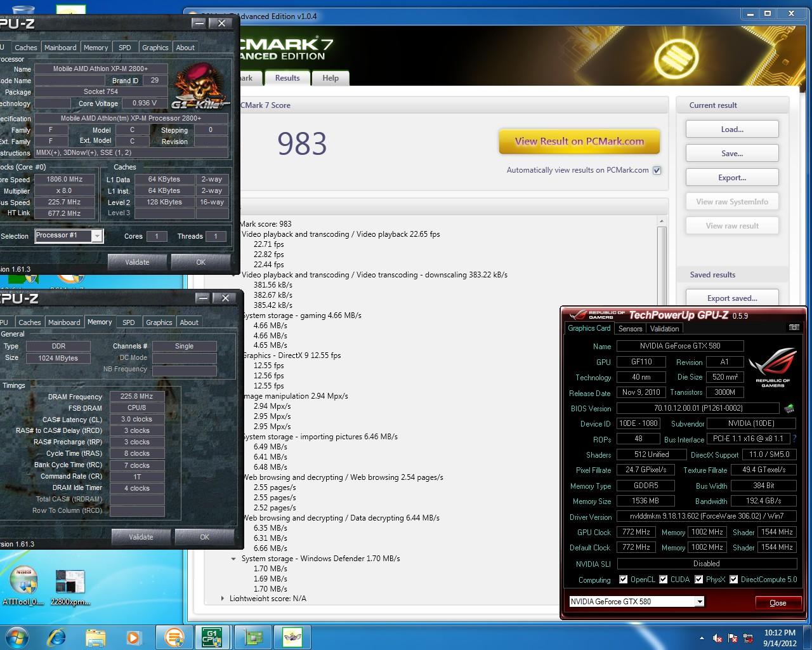The image size is (812, 650).
Task: Click the Core Speed 1806.0 MHz value
Action: (x=65, y=179)
